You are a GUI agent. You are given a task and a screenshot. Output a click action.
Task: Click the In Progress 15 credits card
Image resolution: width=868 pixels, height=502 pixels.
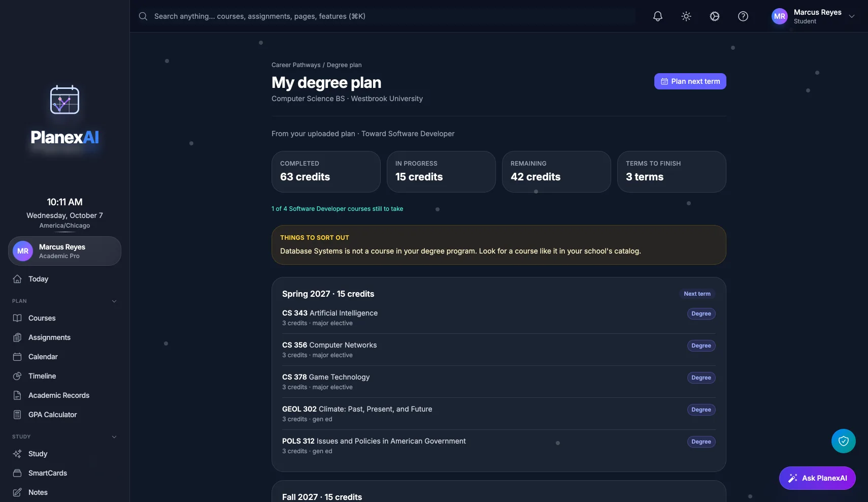[x=441, y=172]
